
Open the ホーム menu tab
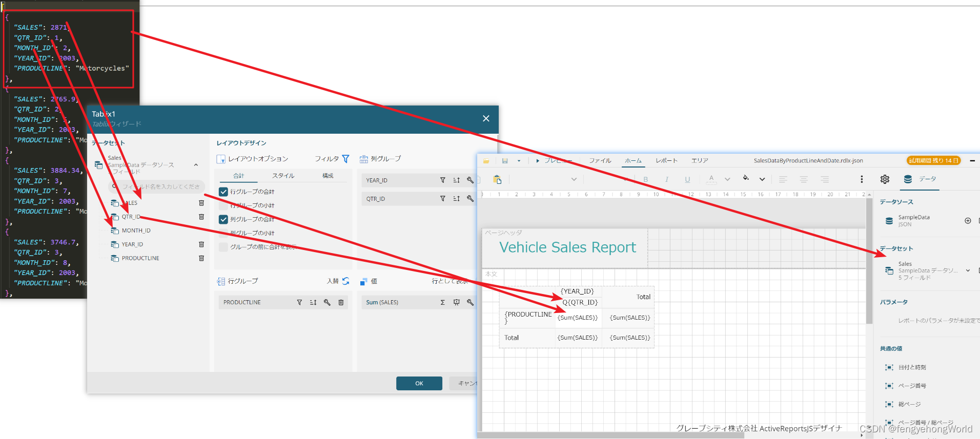[633, 161]
